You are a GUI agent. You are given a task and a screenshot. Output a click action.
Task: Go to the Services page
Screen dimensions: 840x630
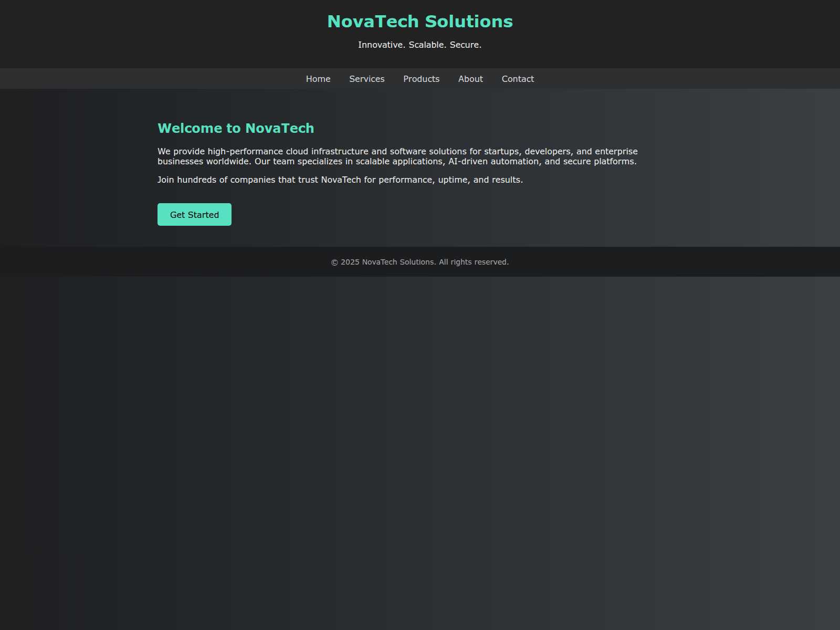click(x=367, y=79)
